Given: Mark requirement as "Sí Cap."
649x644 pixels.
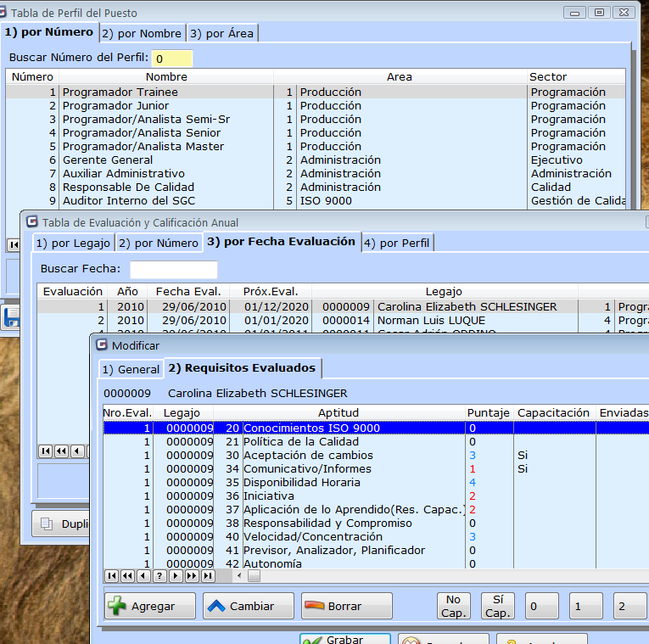Looking at the screenshot, I should point(498,606).
